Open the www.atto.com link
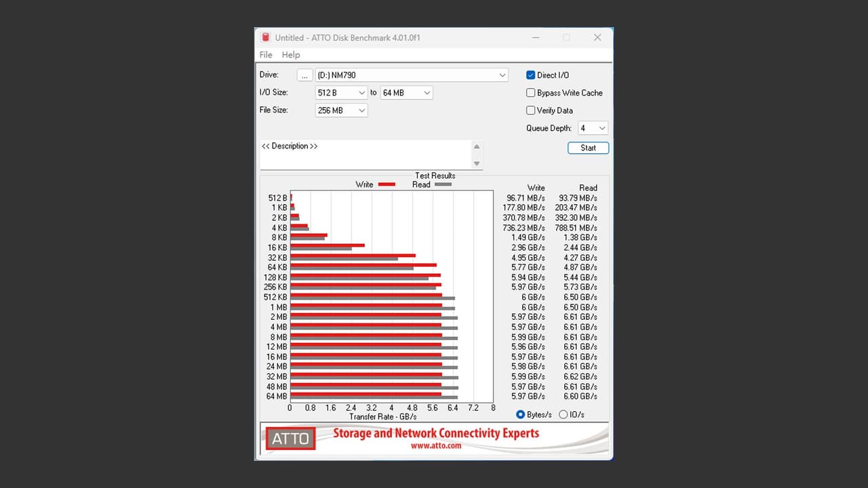Image resolution: width=868 pixels, height=488 pixels. click(435, 445)
